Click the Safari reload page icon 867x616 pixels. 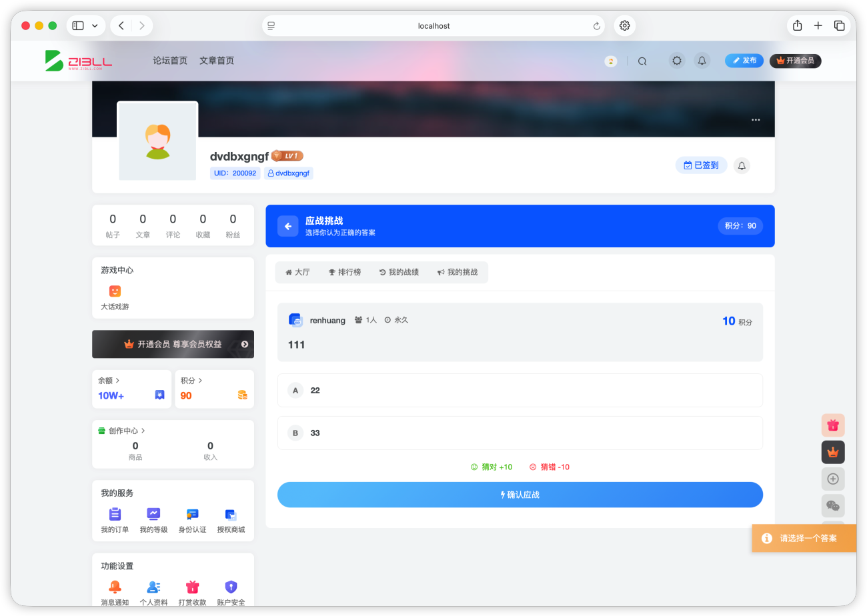pos(596,26)
